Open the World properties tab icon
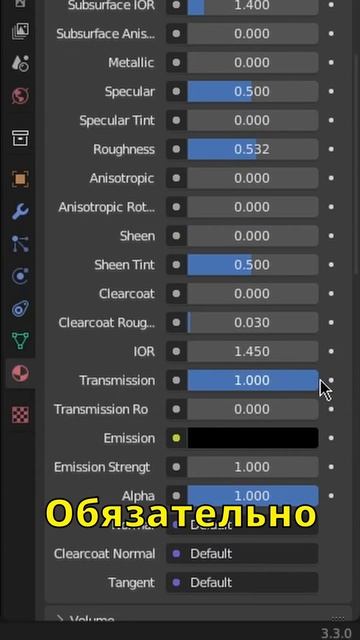360x640 pixels. (20, 96)
